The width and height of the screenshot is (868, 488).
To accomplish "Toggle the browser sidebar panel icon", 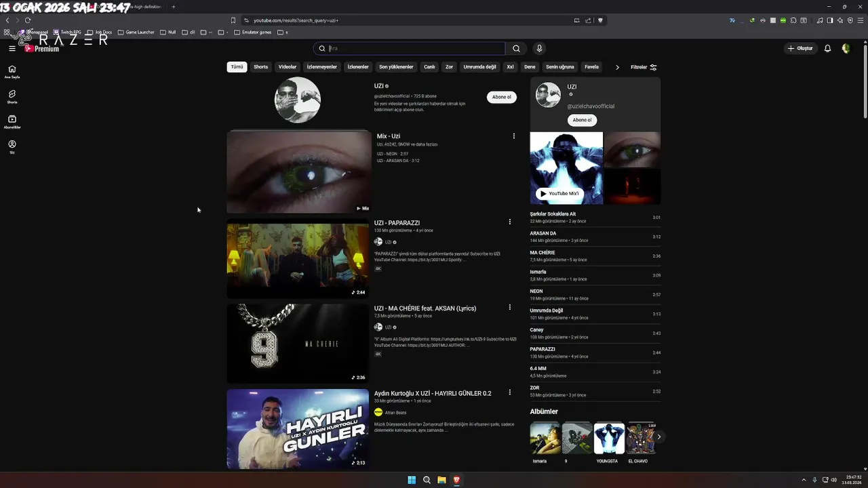I will point(829,20).
